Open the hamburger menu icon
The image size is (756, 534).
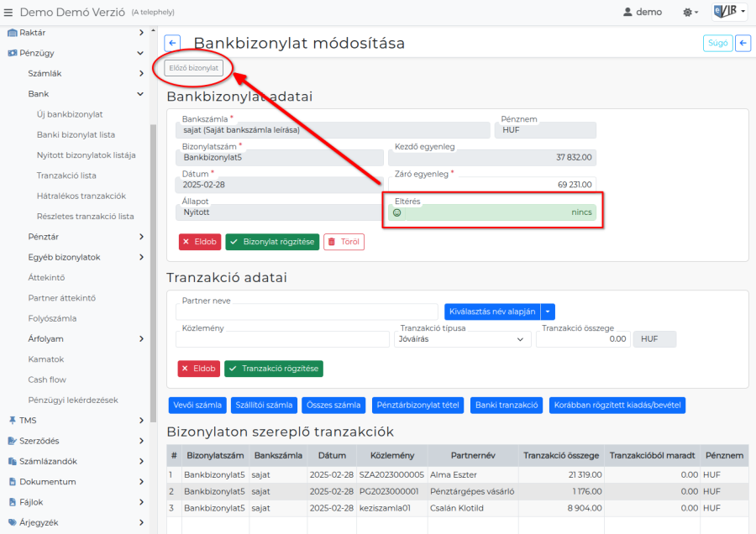(8, 13)
